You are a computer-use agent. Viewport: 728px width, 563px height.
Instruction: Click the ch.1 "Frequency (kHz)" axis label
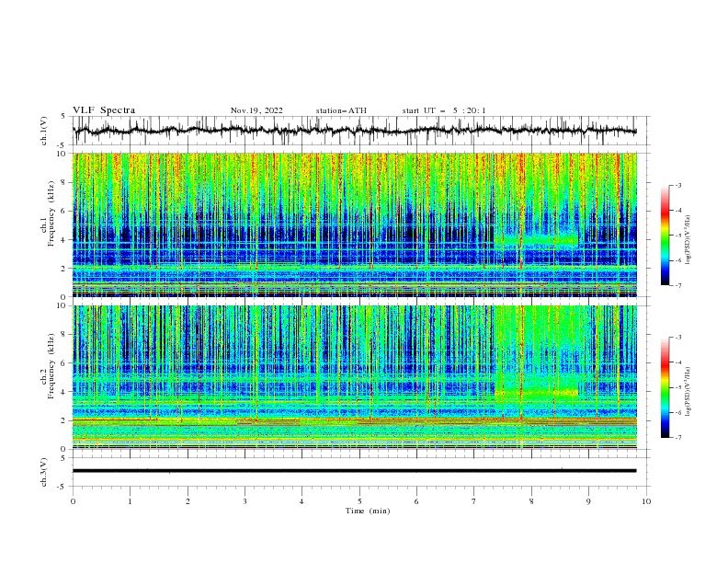pyautogui.click(x=51, y=212)
